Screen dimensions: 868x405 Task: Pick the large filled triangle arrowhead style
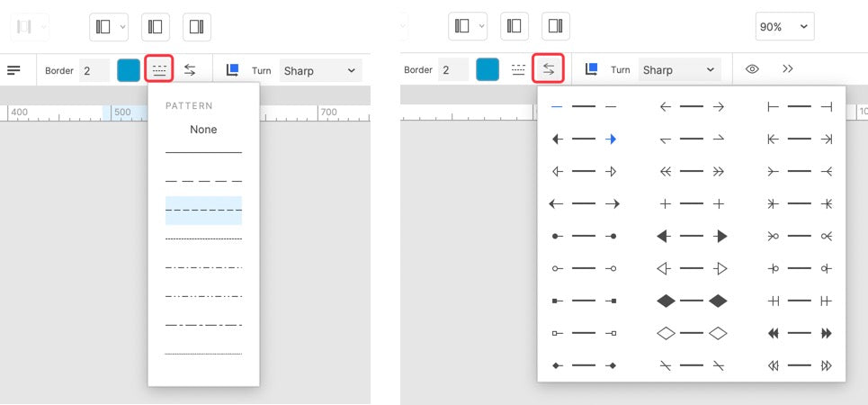[x=692, y=236]
